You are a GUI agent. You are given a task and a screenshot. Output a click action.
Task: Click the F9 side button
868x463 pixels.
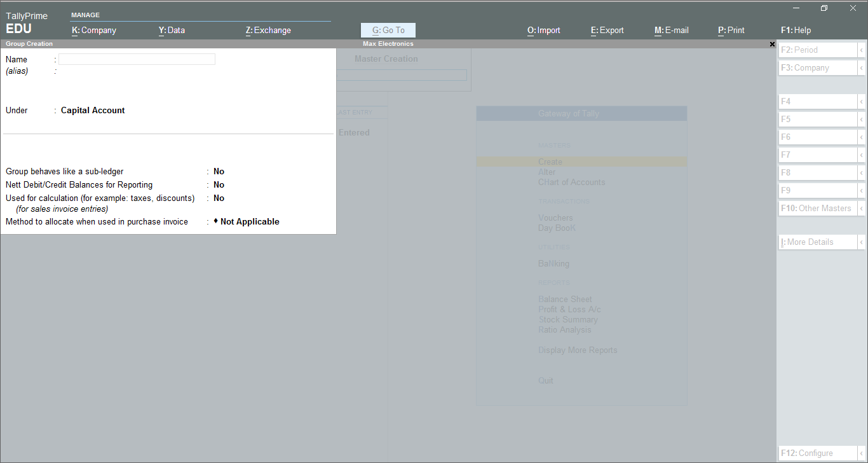818,190
